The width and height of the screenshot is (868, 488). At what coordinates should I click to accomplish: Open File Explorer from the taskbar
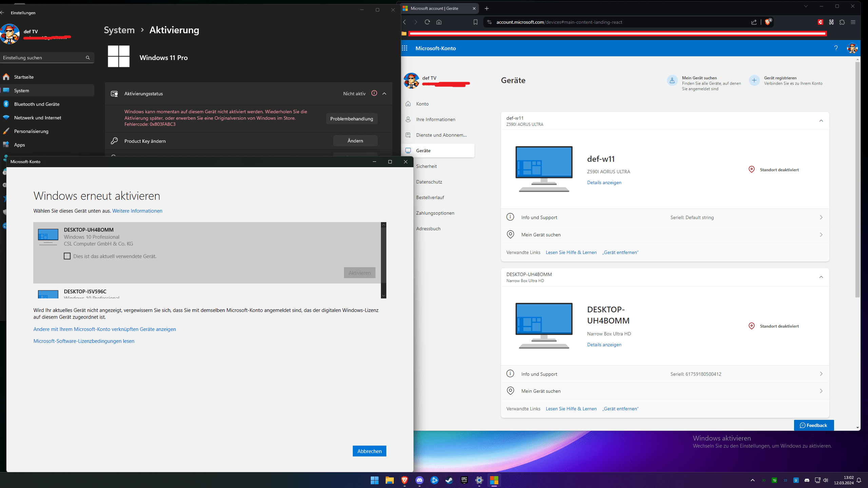click(x=389, y=480)
